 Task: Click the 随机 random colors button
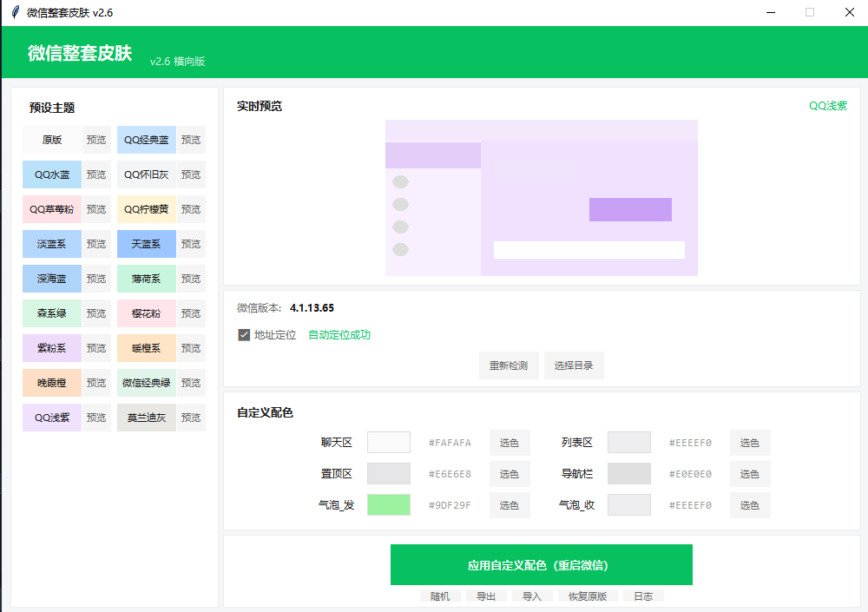[440, 596]
